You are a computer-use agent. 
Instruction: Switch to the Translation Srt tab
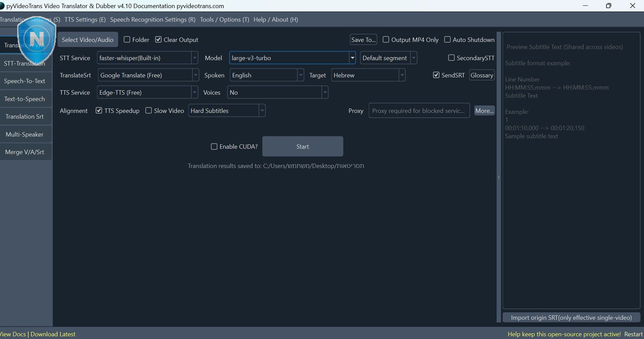[25, 116]
